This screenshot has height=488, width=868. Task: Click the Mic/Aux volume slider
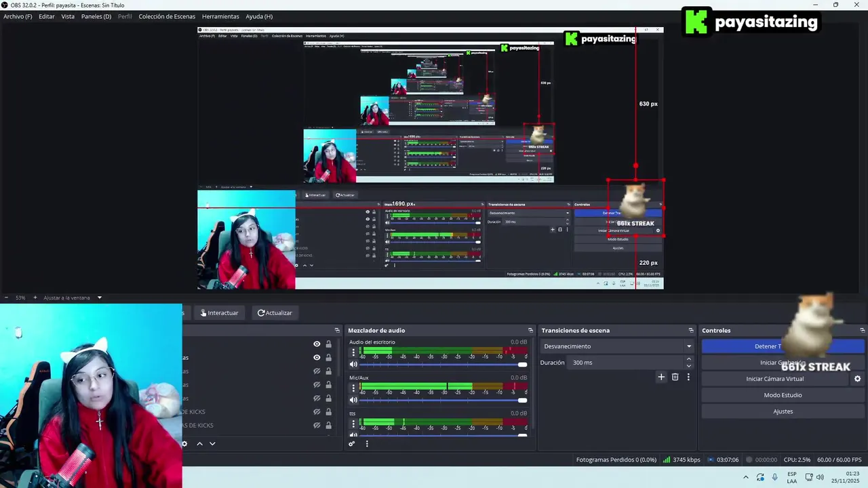click(x=443, y=400)
